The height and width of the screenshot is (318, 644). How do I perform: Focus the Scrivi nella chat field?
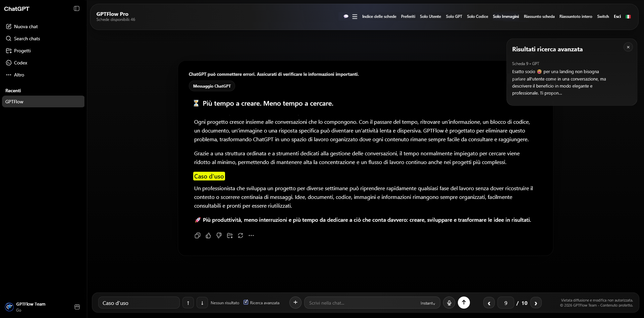[362, 303]
